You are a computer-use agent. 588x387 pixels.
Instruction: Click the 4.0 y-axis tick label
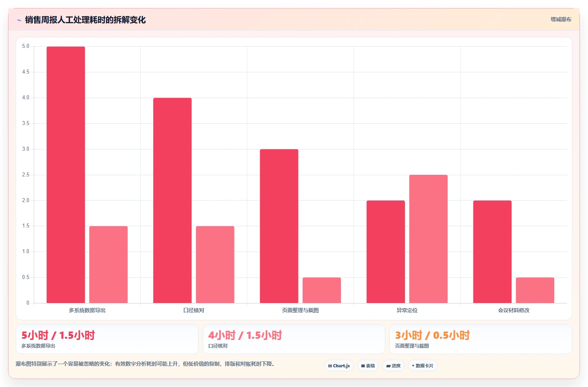point(26,98)
